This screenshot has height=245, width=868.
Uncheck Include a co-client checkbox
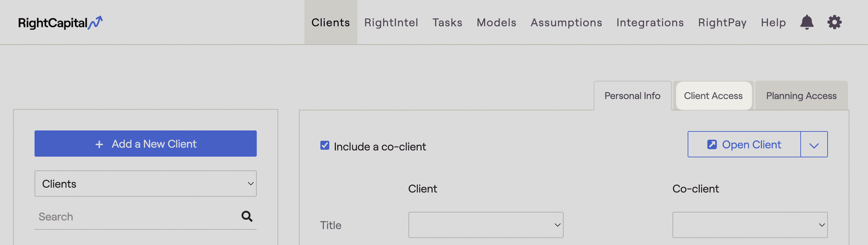click(325, 145)
